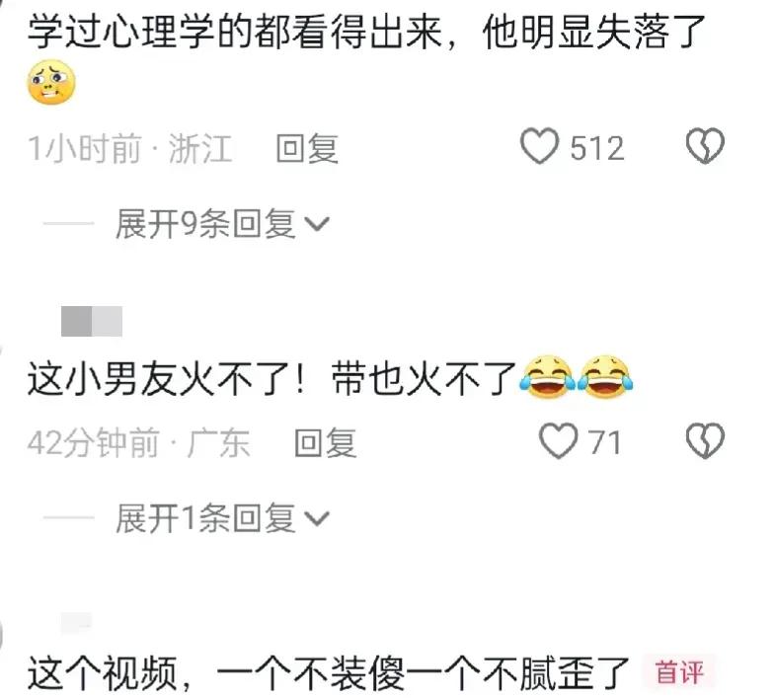Open the blurred username above 这小男友 comment
Screen dimensions: 774x700
[x=92, y=321]
